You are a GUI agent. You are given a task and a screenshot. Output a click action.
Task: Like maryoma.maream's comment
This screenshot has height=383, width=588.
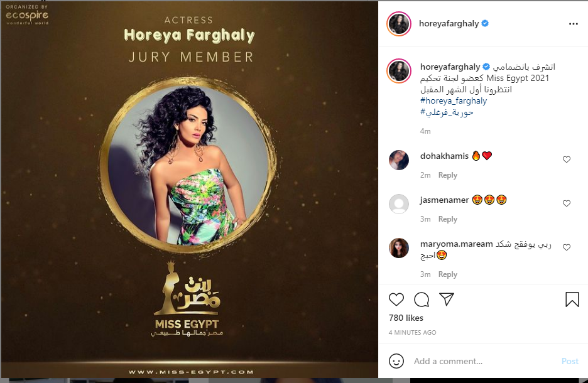[567, 247]
